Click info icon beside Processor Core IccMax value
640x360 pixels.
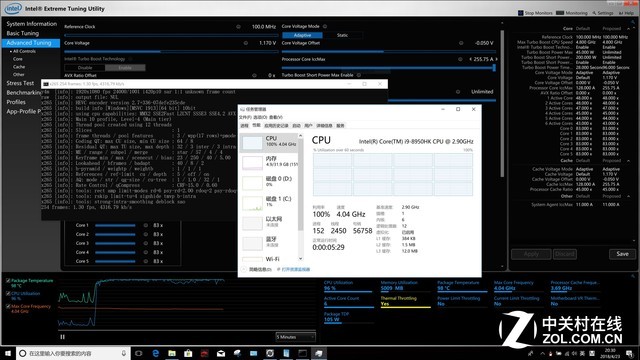(460, 59)
